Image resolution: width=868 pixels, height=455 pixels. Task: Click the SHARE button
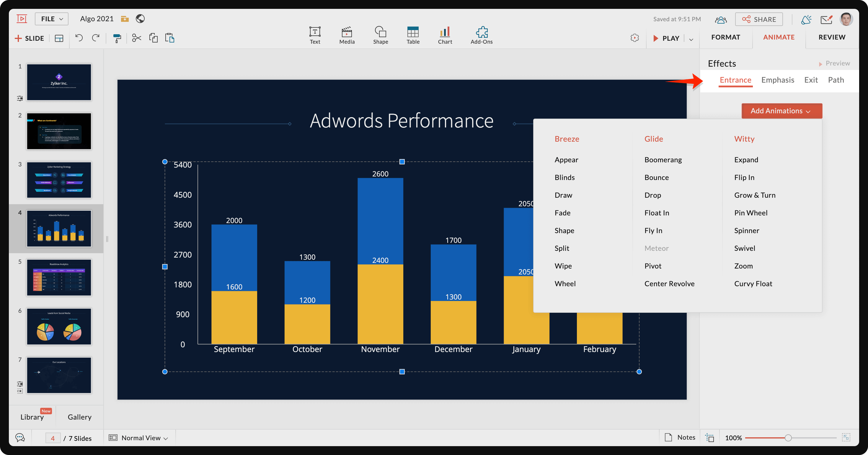(x=759, y=19)
